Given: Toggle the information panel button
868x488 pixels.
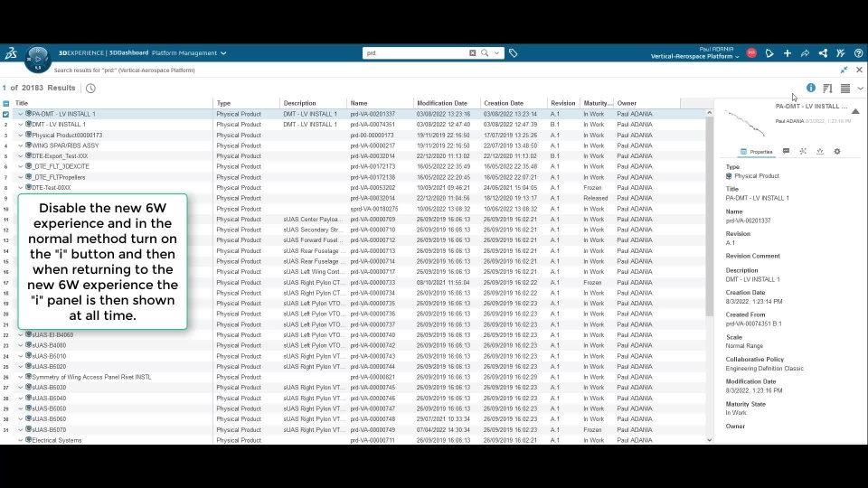Looking at the screenshot, I should coord(811,88).
